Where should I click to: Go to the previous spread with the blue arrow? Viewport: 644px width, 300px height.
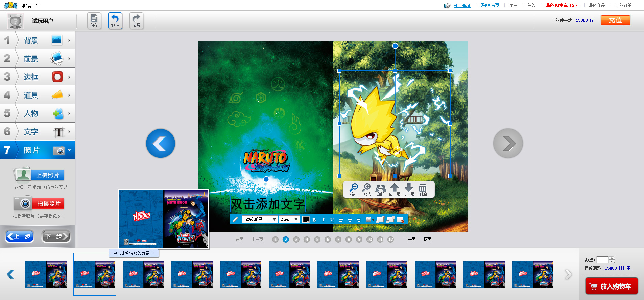[161, 143]
